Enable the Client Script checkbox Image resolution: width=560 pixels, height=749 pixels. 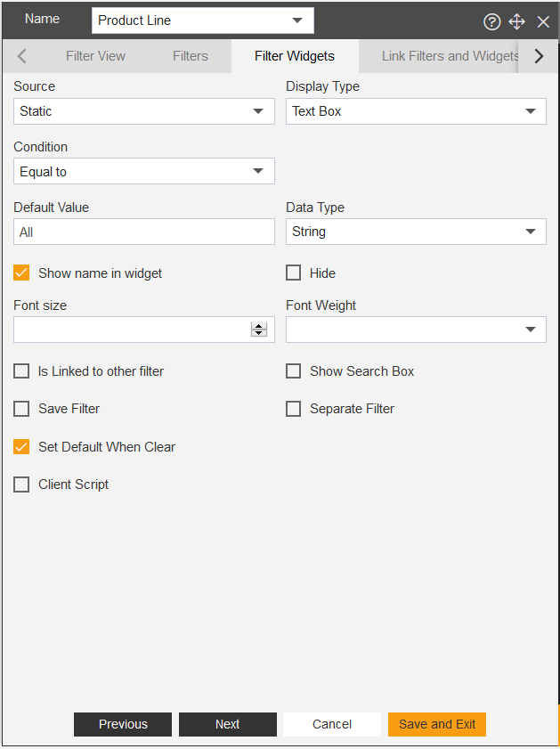click(21, 484)
